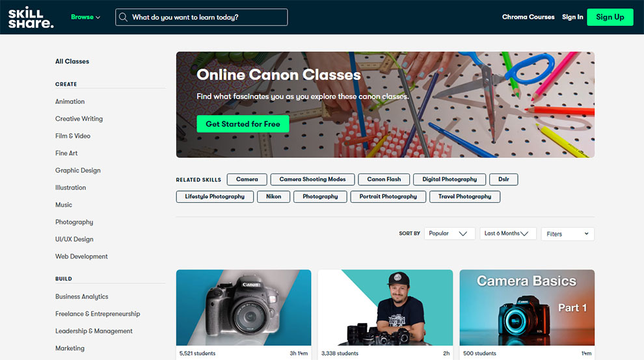644x360 pixels.
Task: Open the Marketing category
Action: (70, 348)
